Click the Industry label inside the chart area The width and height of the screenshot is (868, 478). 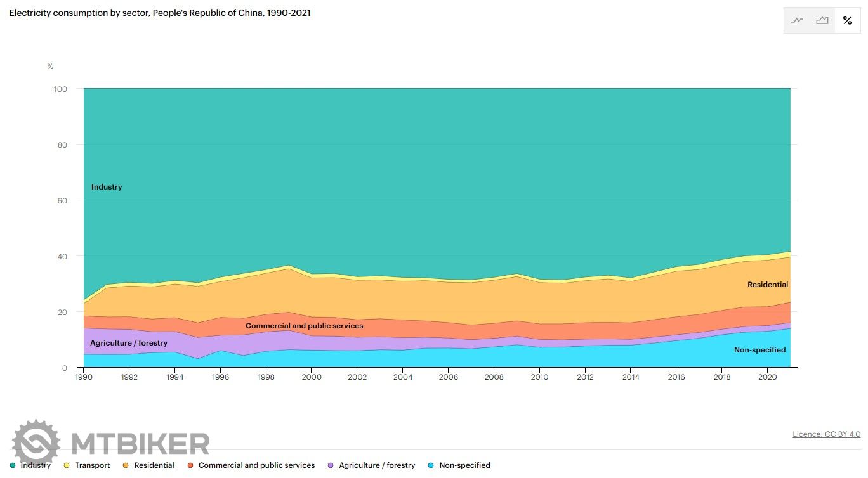tap(107, 187)
